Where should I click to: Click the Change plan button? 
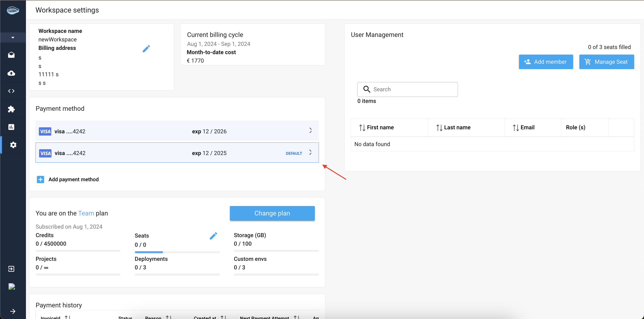tap(272, 213)
